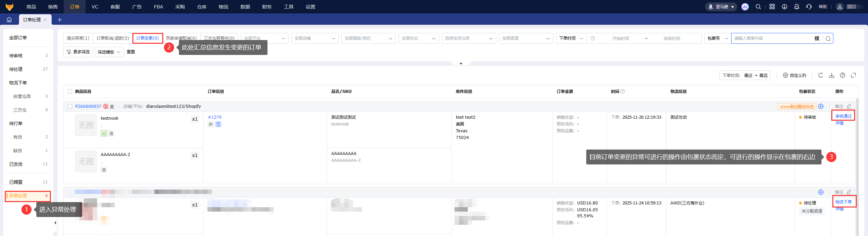The height and width of the screenshot is (236, 868).
Task: Open the 全部渠道 dropdown
Action: (x=526, y=38)
